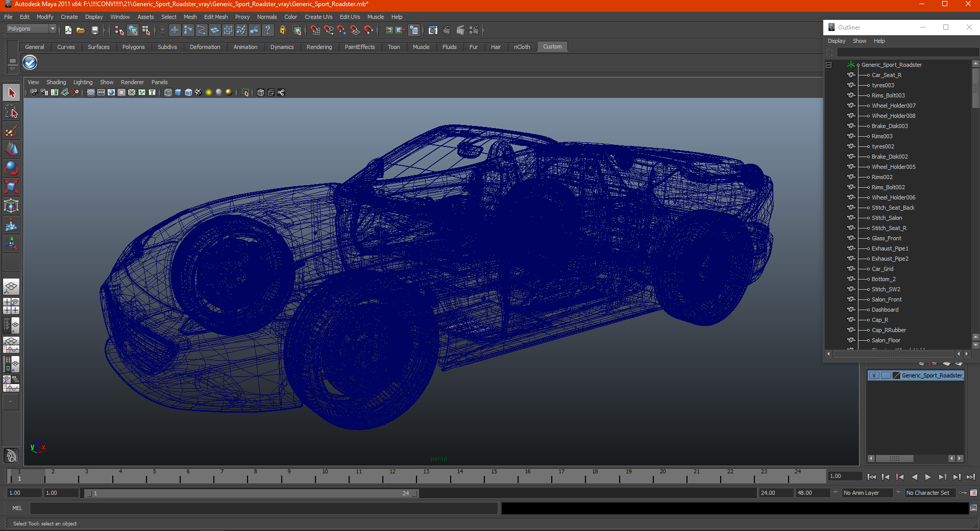
Task: Open the viewport Shading menu
Action: click(56, 82)
